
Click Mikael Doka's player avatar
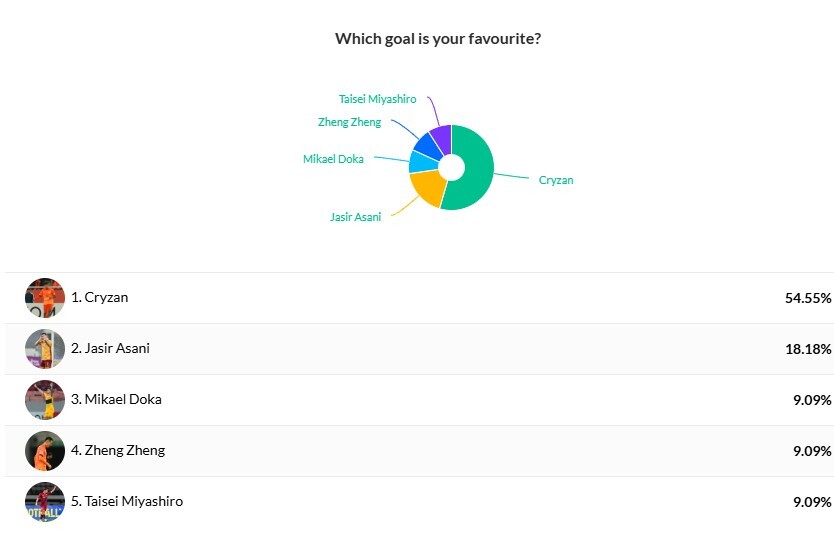tap(45, 400)
